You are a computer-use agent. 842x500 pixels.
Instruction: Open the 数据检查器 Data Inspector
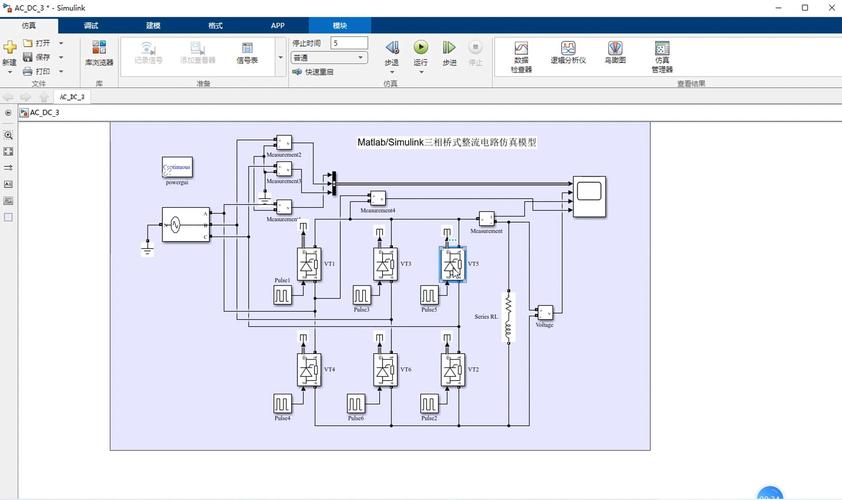click(x=521, y=57)
